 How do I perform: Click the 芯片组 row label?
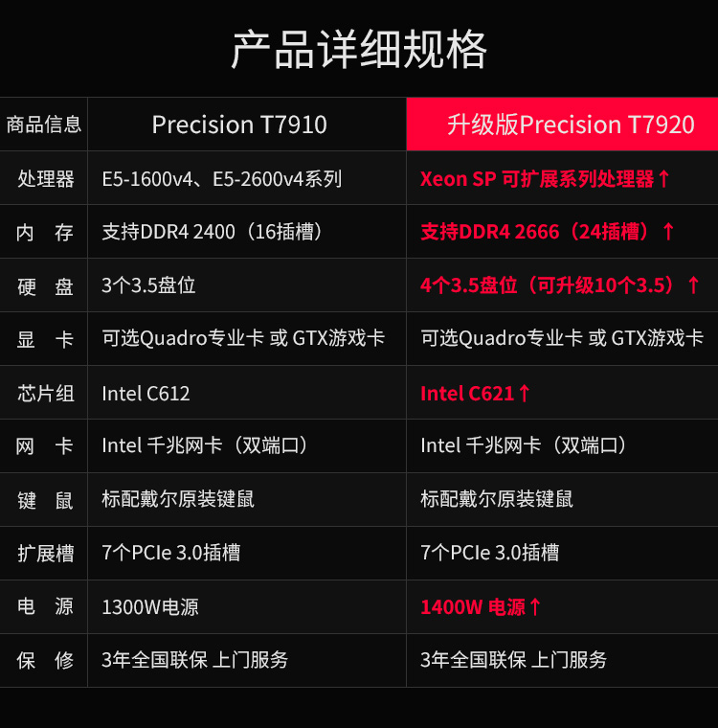click(x=45, y=393)
